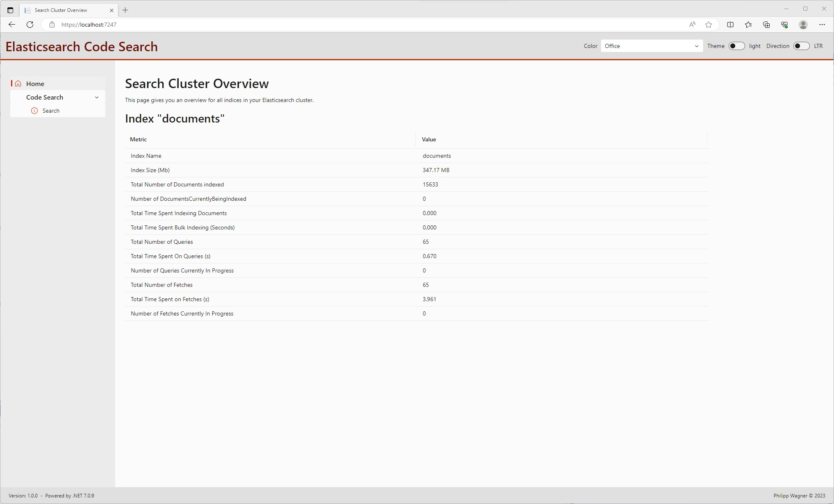Open browser settings and more menu
Viewport: 834px width, 504px height.
point(822,25)
